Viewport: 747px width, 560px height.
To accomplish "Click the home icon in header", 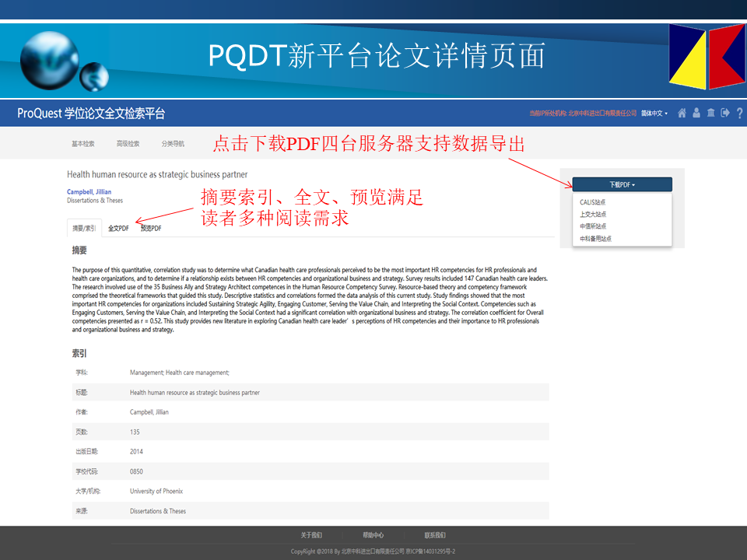I will pyautogui.click(x=682, y=114).
